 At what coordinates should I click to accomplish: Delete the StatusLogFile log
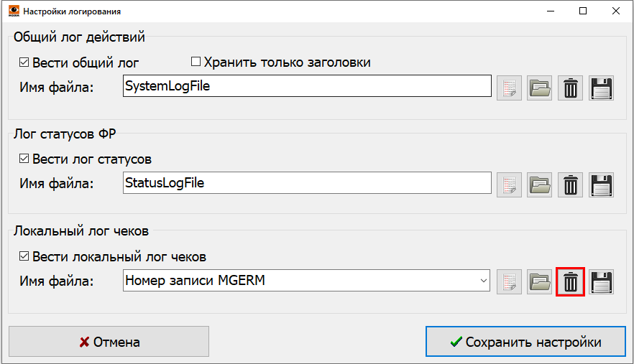(x=571, y=184)
